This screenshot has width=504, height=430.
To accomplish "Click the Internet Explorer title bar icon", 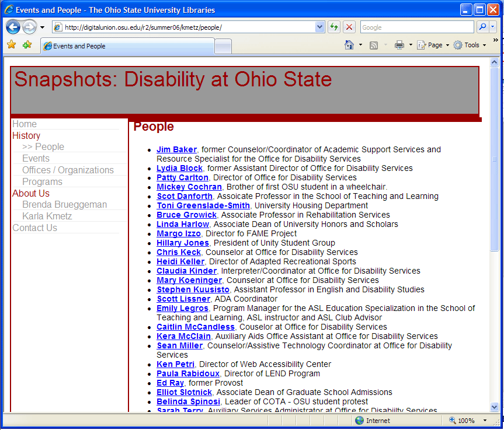I will 9,10.
